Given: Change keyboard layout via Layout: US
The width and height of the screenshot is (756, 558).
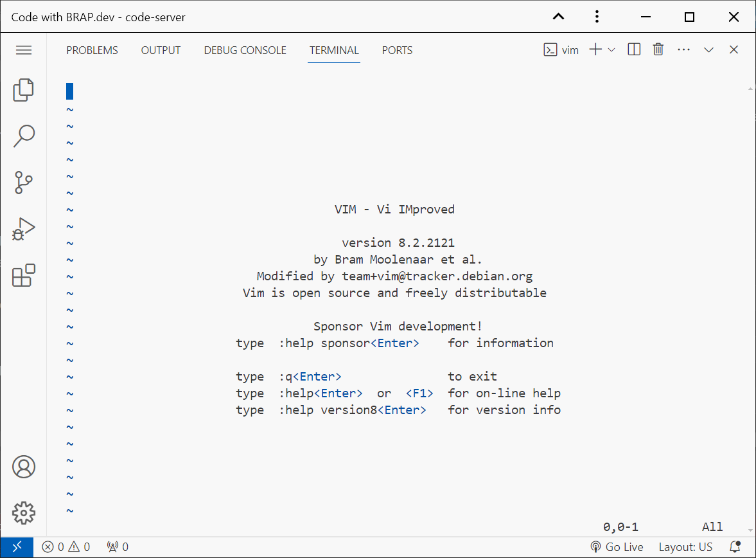Looking at the screenshot, I should pyautogui.click(x=686, y=546).
